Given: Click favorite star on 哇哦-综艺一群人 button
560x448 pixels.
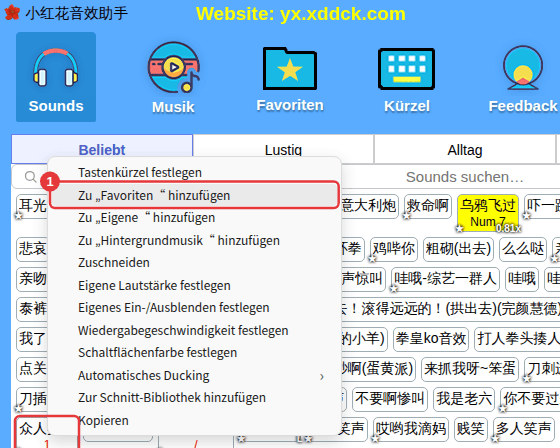Looking at the screenshot, I should [x=394, y=288].
